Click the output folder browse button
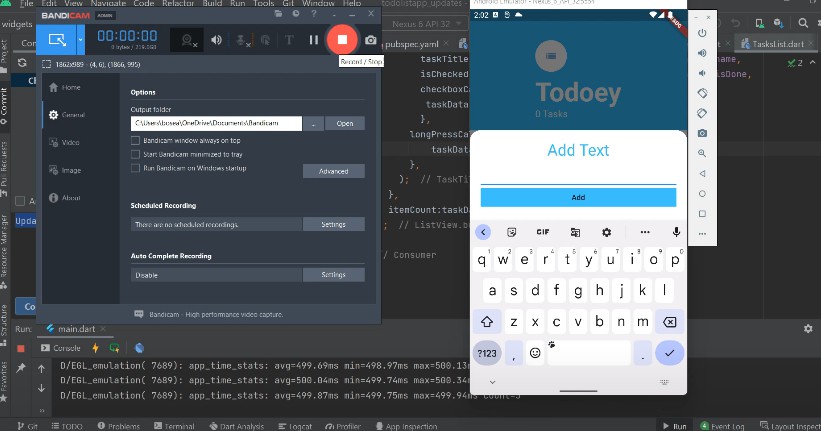The height and width of the screenshot is (431, 821). [313, 124]
